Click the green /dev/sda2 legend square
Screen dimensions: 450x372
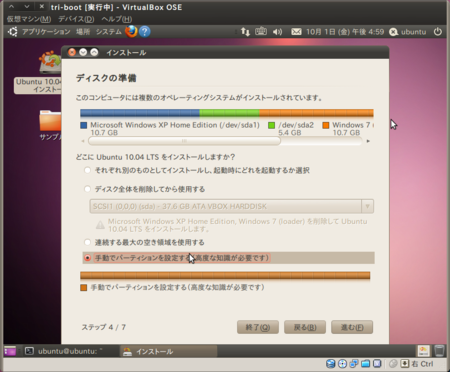point(272,125)
